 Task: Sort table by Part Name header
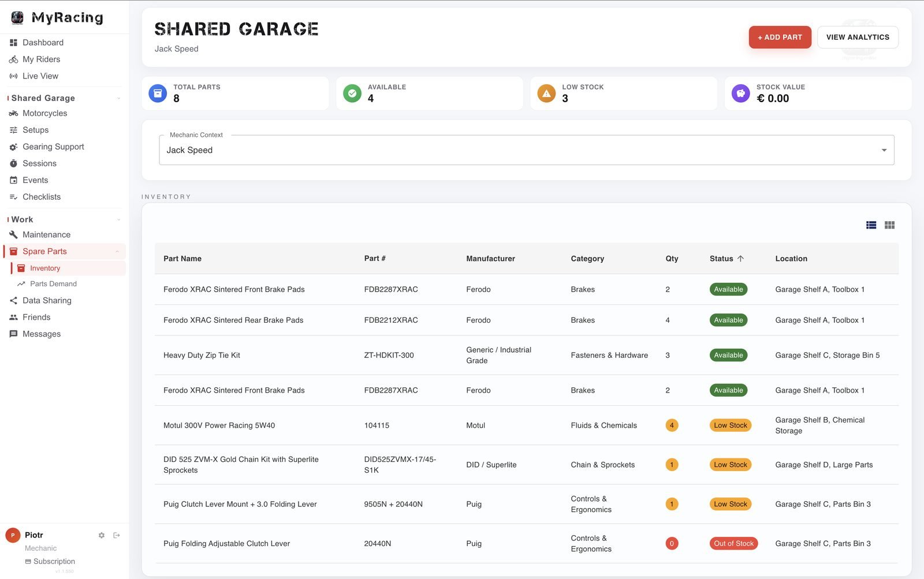tap(182, 259)
